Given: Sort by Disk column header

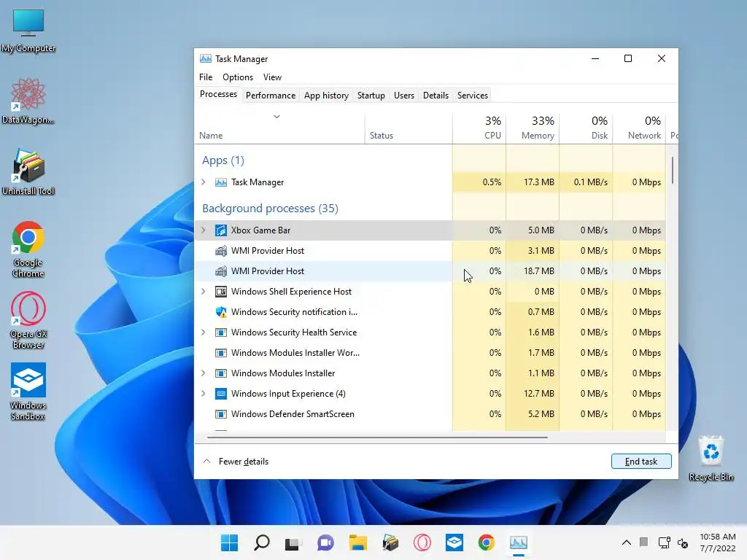Looking at the screenshot, I should click(586, 128).
